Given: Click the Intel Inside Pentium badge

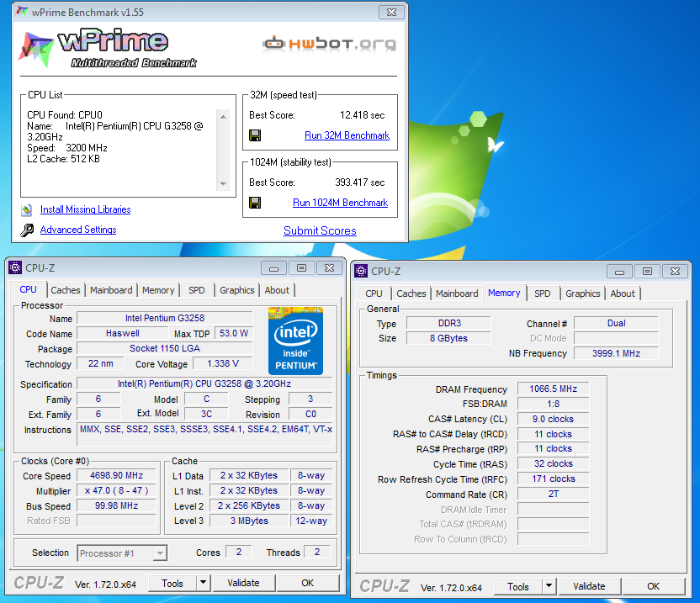Looking at the screenshot, I should click(x=295, y=341).
